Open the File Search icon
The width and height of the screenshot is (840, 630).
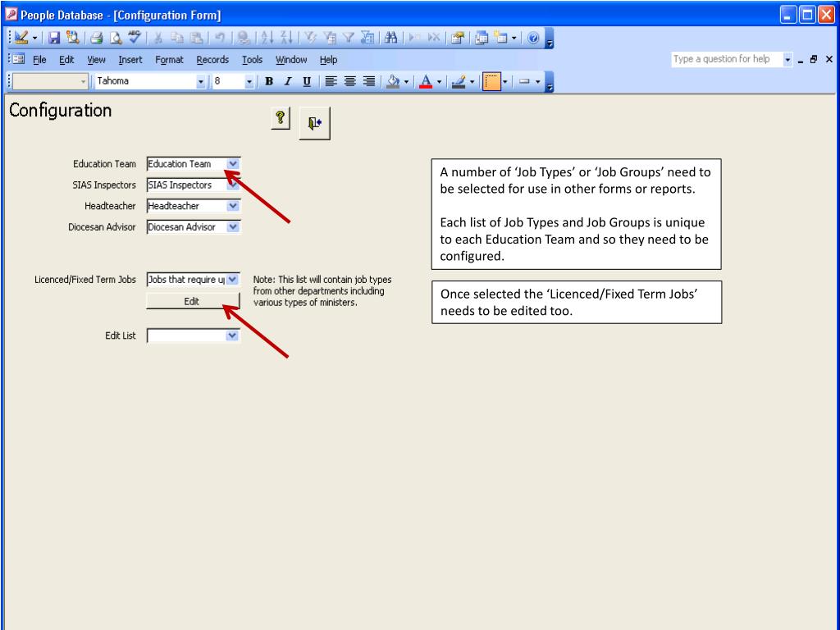72,38
